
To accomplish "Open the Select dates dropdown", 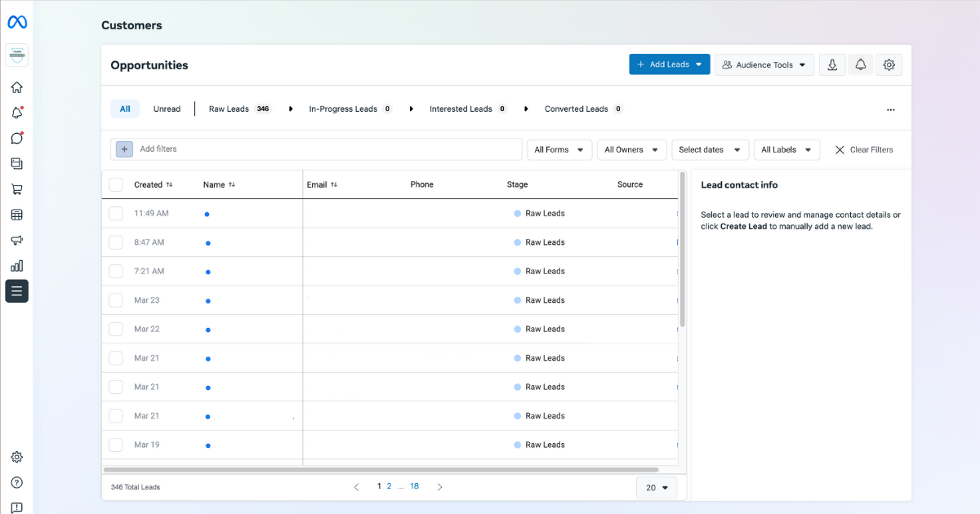I will [709, 149].
